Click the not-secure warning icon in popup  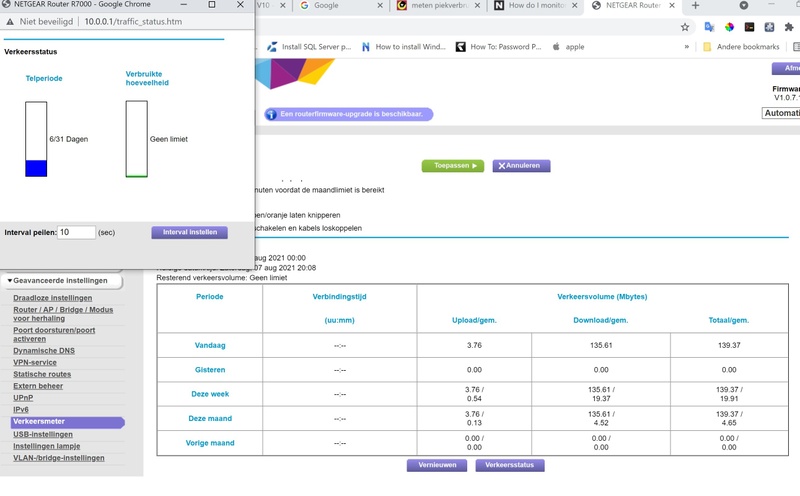click(10, 22)
